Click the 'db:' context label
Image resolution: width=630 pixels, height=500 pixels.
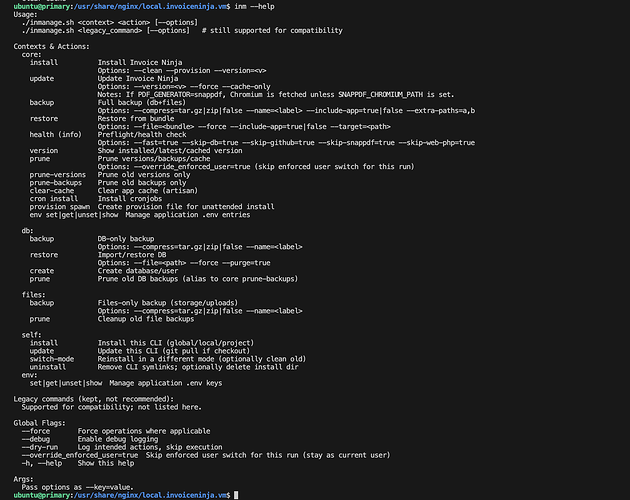click(27, 231)
